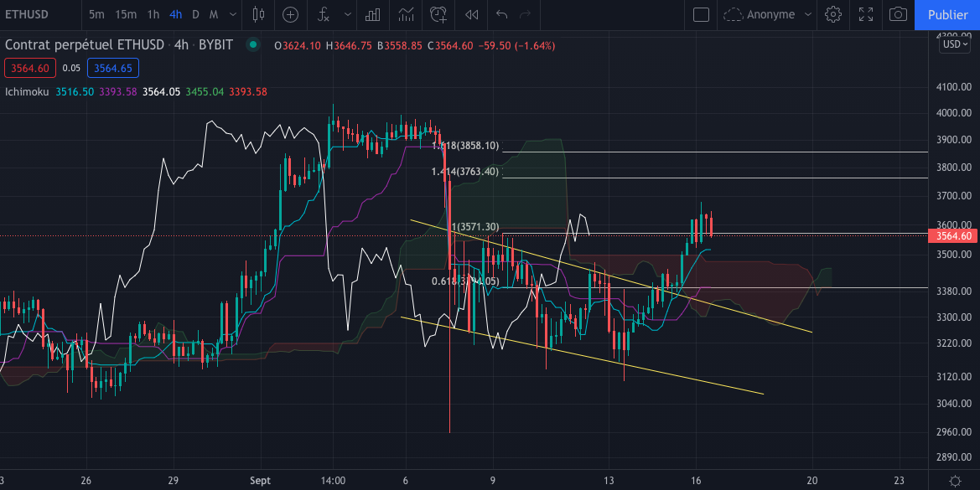This screenshot has height=490, width=980.
Task: Expand the indicators dropdown arrow next to fx
Action: coord(347,14)
